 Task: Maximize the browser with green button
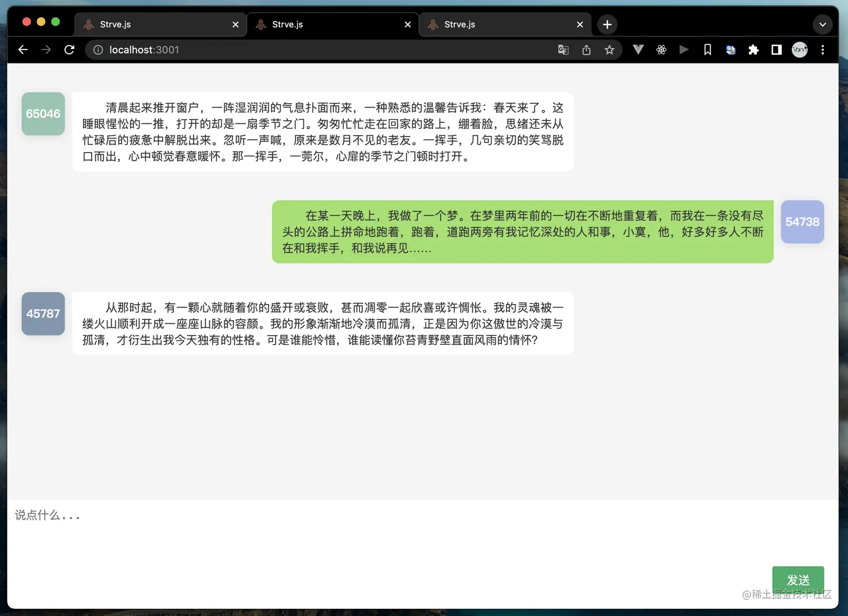[56, 22]
